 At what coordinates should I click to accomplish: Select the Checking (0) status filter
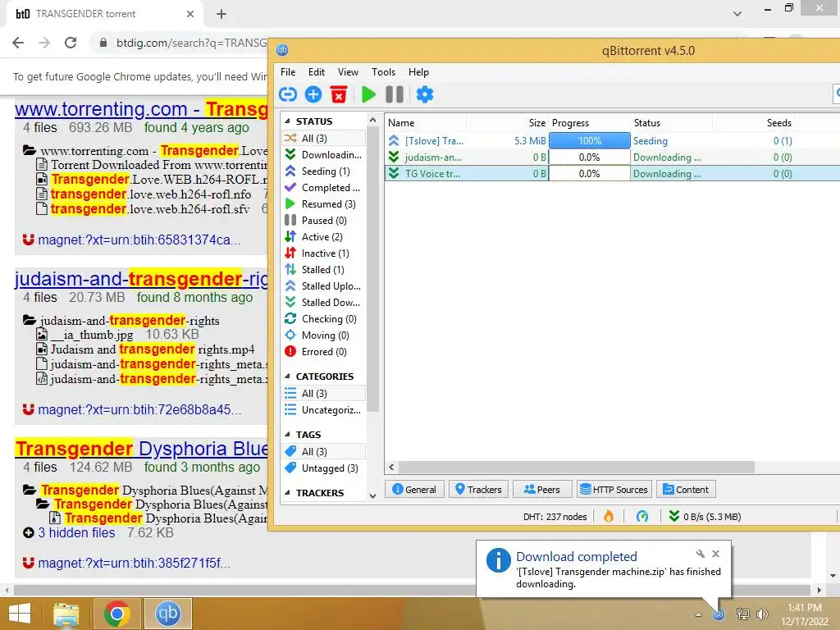click(x=323, y=319)
